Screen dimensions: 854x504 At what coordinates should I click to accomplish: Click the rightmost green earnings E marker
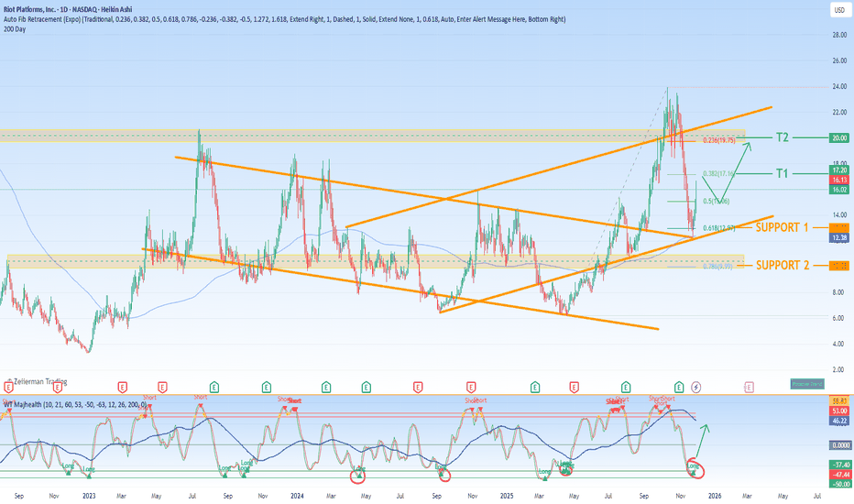(x=678, y=387)
